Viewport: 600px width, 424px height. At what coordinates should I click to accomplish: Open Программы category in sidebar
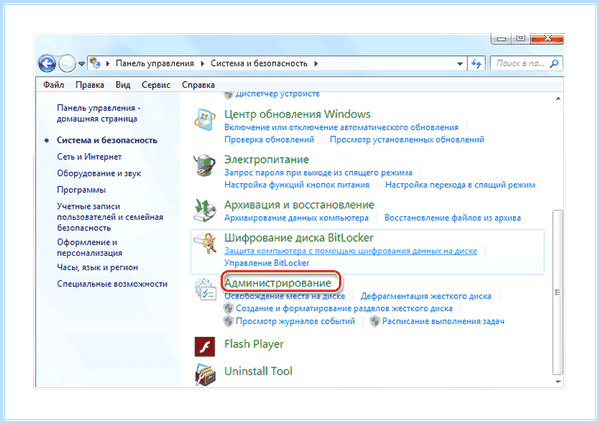click(x=81, y=190)
